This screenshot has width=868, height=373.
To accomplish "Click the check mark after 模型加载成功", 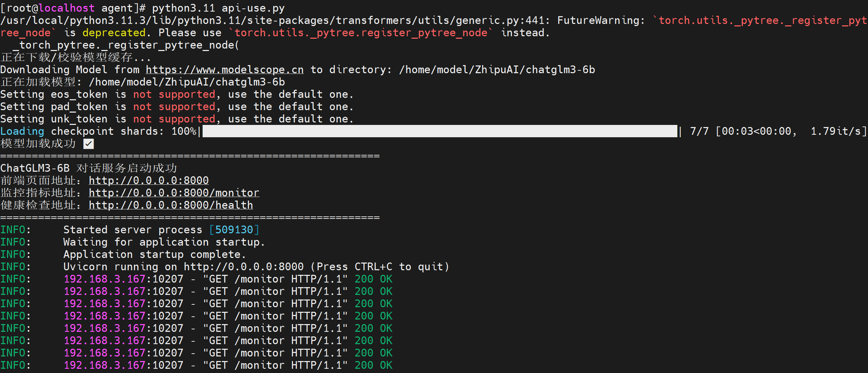I will pos(89,144).
